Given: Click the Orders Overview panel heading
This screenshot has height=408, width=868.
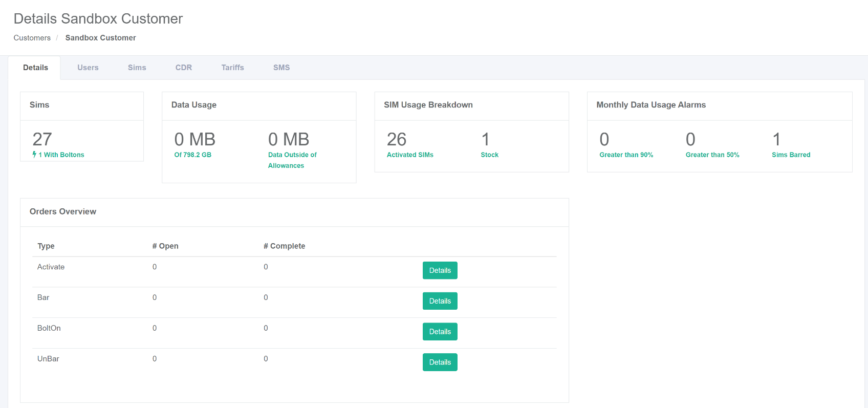Looking at the screenshot, I should [x=63, y=211].
